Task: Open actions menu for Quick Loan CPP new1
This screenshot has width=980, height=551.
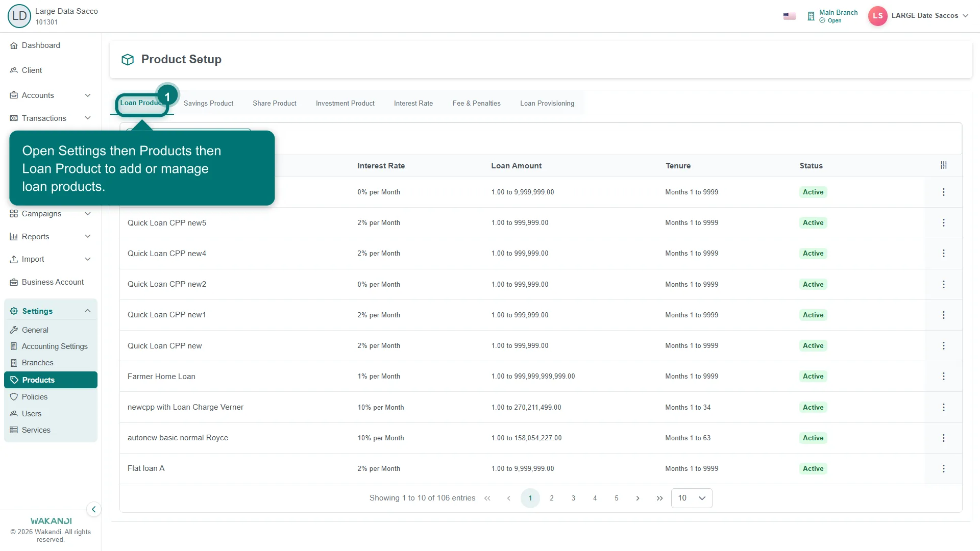Action: click(944, 315)
